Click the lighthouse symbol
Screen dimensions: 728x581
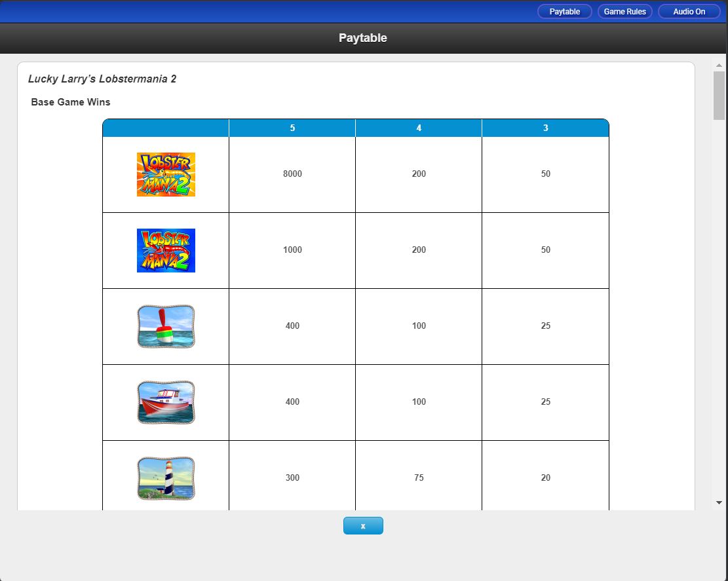[x=166, y=478]
